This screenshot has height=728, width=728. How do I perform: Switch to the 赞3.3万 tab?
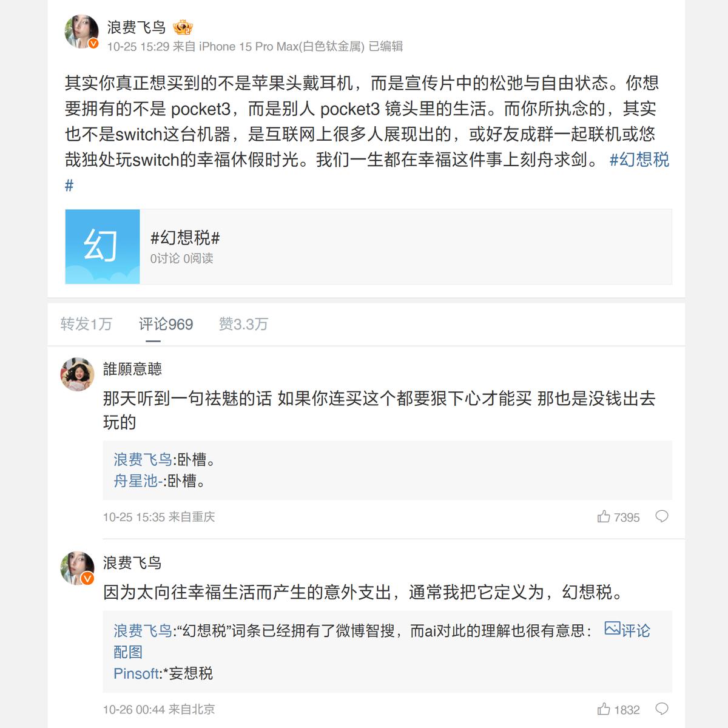243,324
